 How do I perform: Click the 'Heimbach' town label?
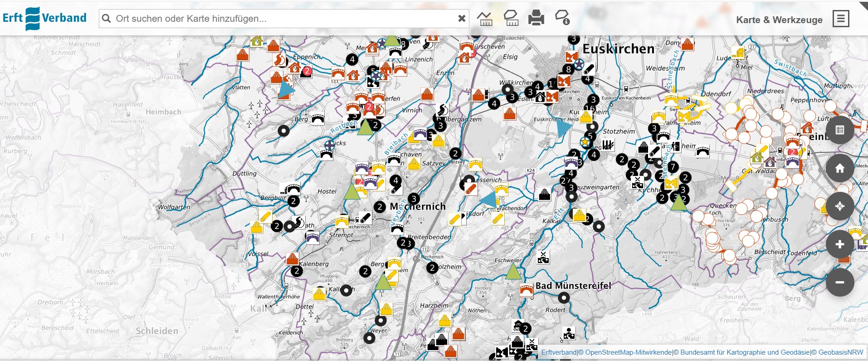pos(163,112)
